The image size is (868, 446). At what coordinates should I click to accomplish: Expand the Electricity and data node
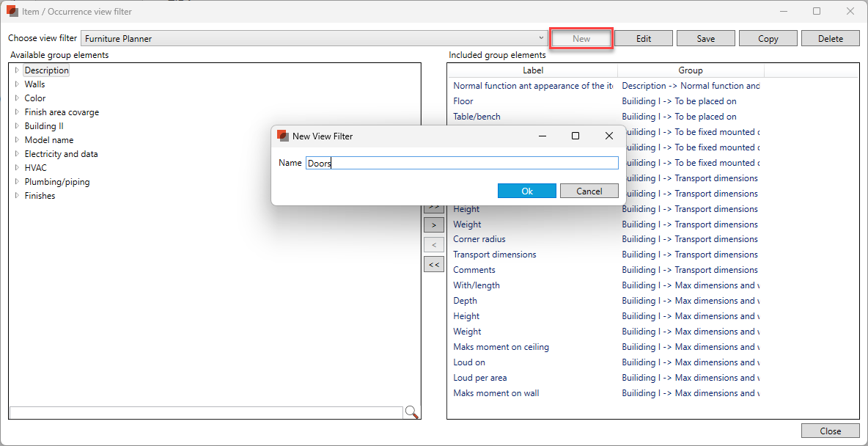[17, 154]
